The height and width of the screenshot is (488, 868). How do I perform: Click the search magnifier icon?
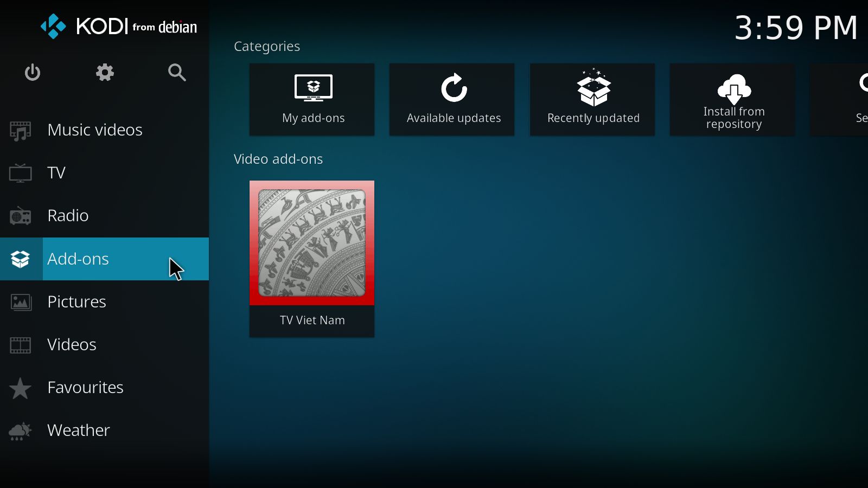(177, 72)
